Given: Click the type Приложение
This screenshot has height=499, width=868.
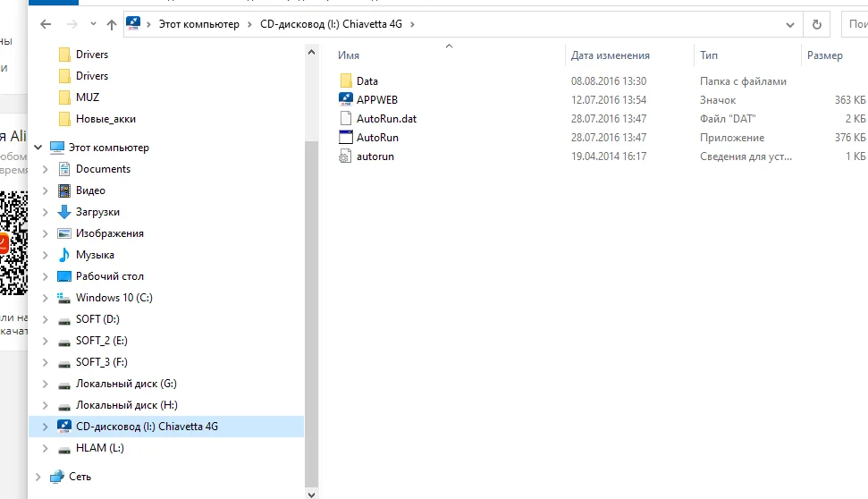Looking at the screenshot, I should click(x=732, y=138).
